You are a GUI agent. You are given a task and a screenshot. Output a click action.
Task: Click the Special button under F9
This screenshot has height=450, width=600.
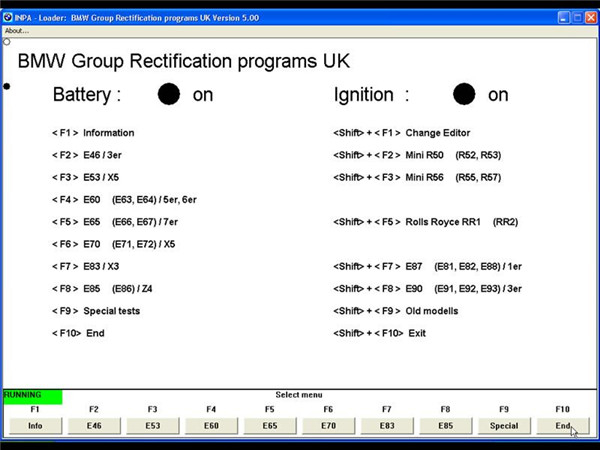click(x=504, y=426)
